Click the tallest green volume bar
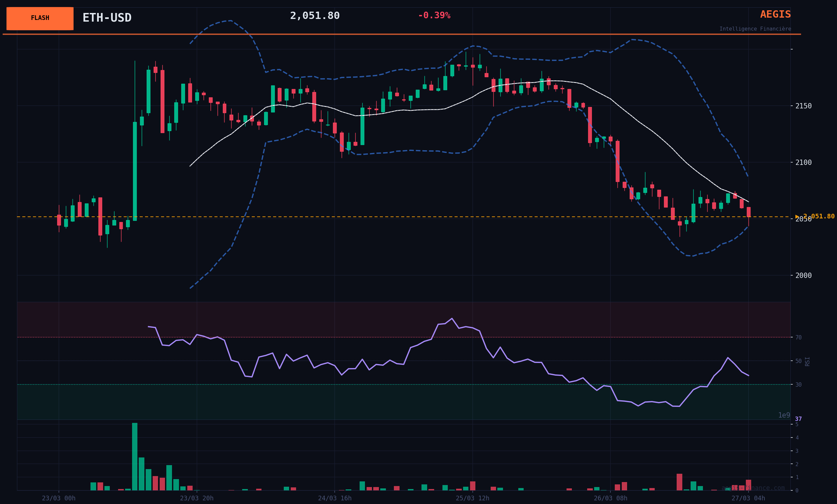Viewport: 837px width, 504px height. [x=135, y=456]
